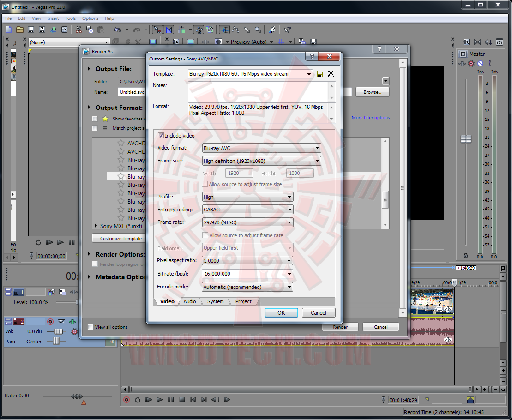Click the audio track Pan slider
Viewport: 512px width, 420px height.
pos(56,342)
